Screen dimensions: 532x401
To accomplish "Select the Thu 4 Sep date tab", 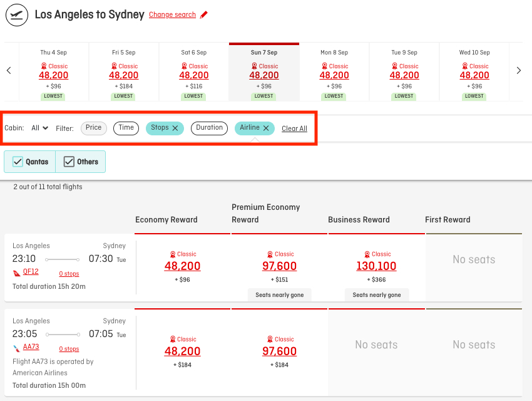I will pyautogui.click(x=54, y=72).
